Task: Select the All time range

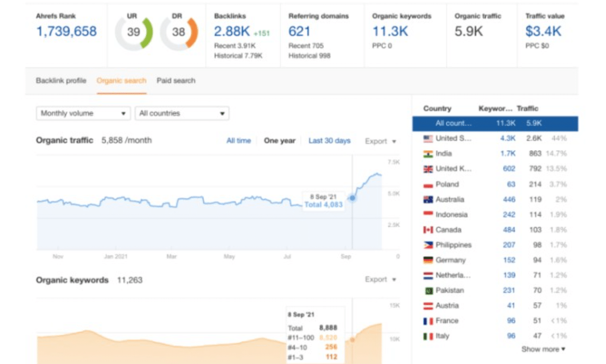Action: click(239, 141)
